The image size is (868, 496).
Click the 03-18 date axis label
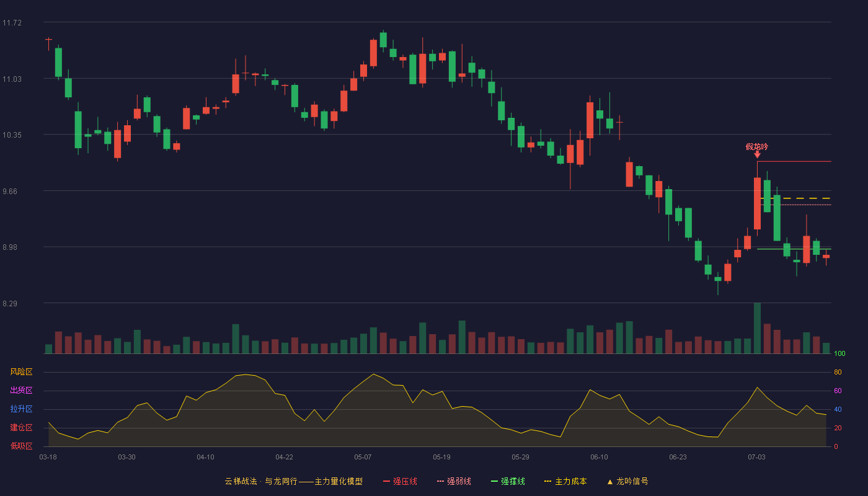tap(48, 457)
